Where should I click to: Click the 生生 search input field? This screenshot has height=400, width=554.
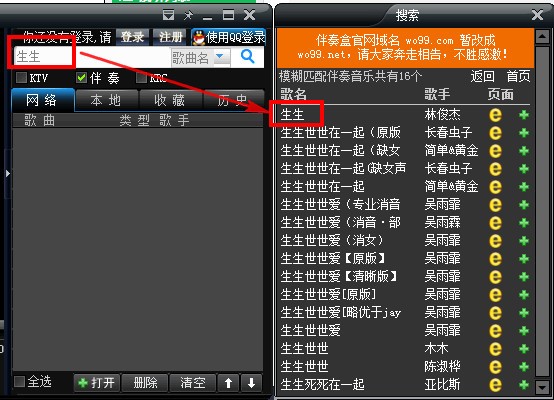coord(92,57)
